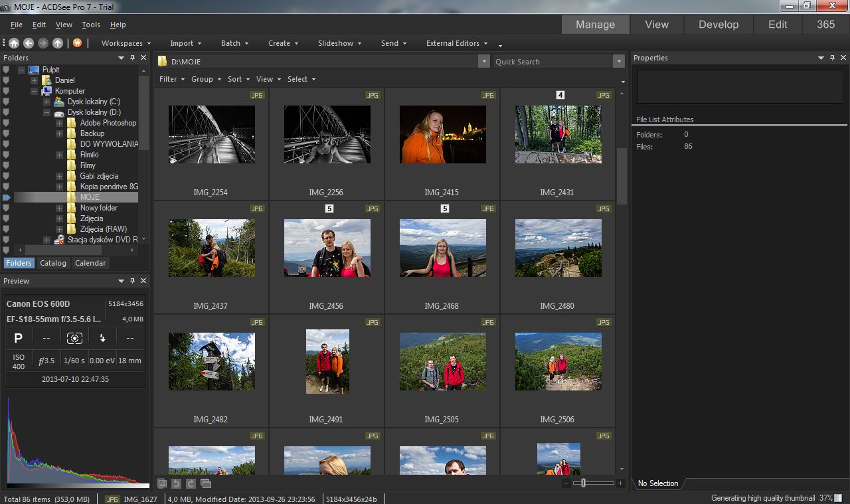The image size is (850, 504).
Task: Toggle the Easy-Select marker for Backup folder
Action: click(x=6, y=133)
